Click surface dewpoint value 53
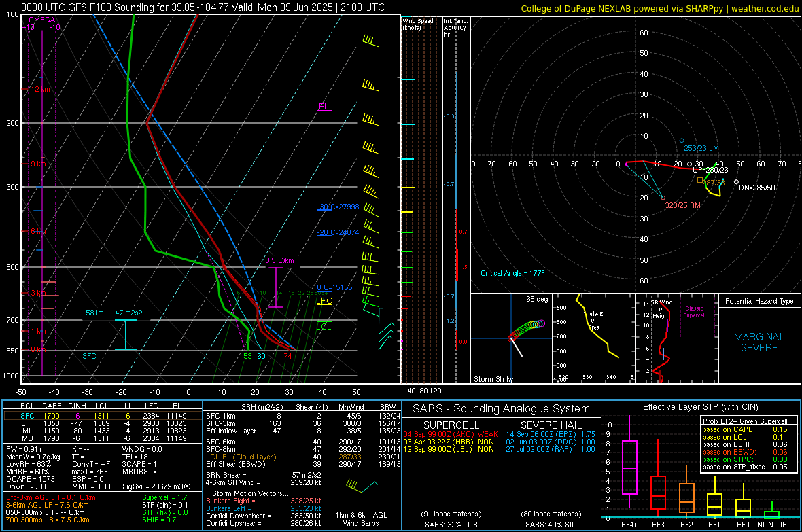 click(x=247, y=356)
